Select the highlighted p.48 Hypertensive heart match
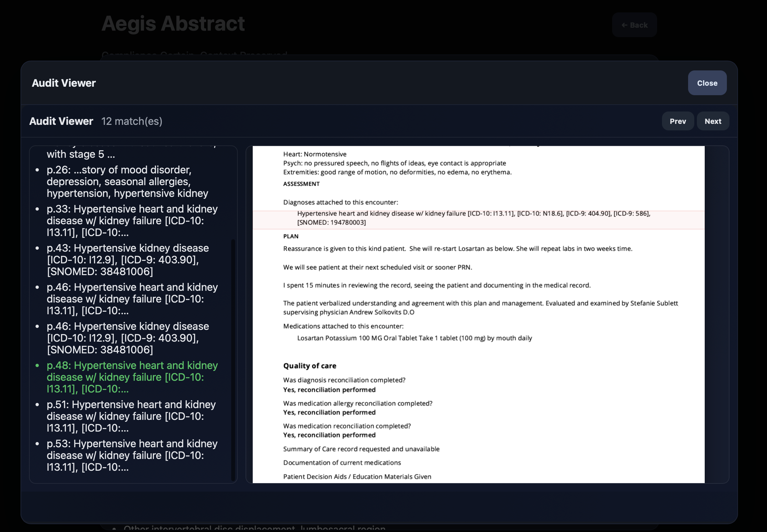This screenshot has height=532, width=767. point(132,377)
